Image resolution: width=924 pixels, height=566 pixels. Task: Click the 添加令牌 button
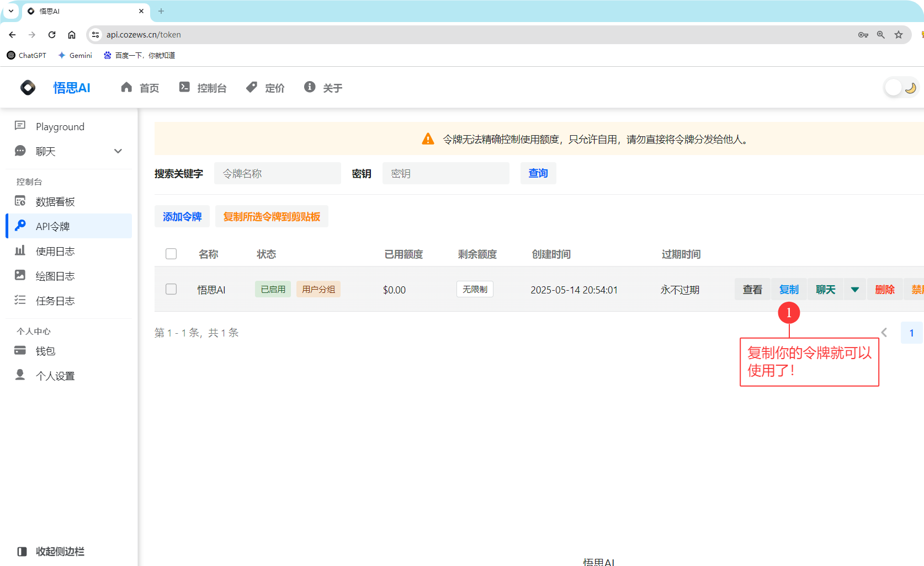click(x=182, y=216)
